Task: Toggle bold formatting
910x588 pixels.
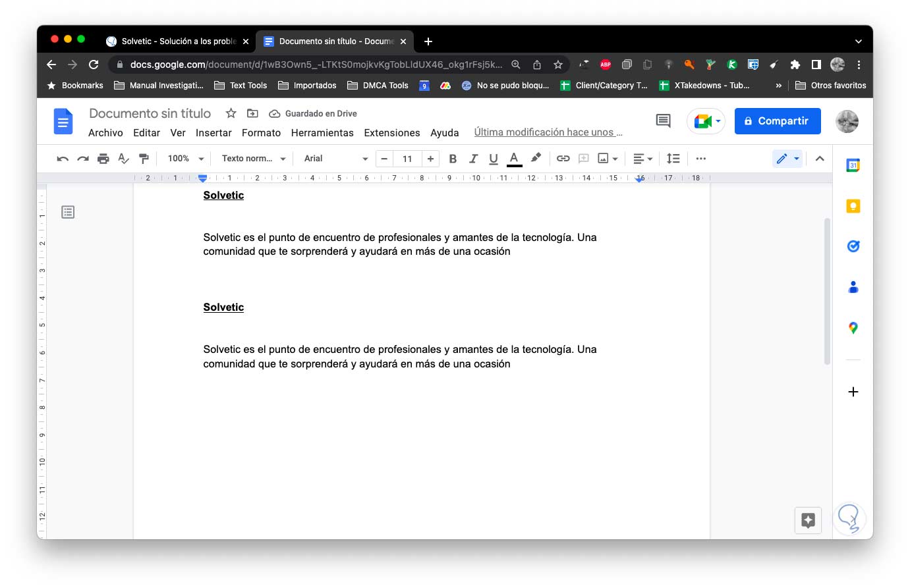Action: pyautogui.click(x=453, y=159)
